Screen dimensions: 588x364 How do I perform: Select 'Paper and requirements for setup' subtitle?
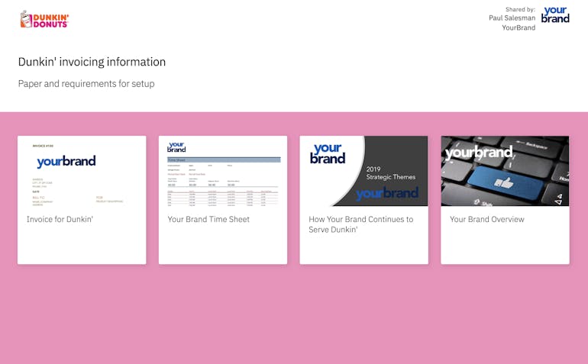click(x=86, y=84)
